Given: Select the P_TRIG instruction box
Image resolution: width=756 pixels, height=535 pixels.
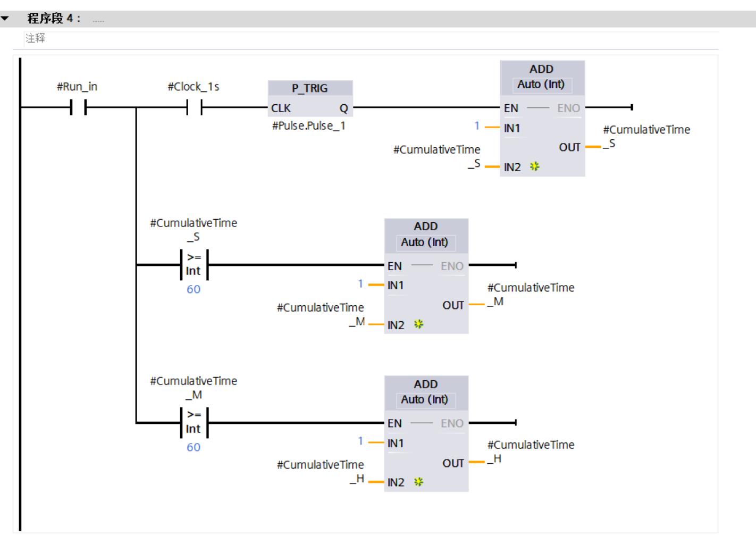Looking at the screenshot, I should pos(310,88).
